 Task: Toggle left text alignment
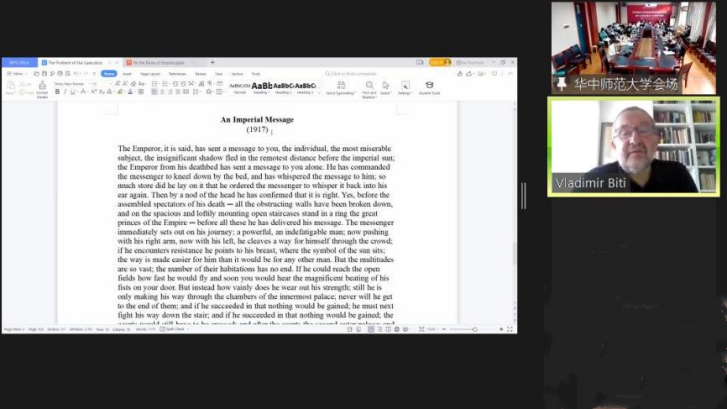click(x=154, y=92)
